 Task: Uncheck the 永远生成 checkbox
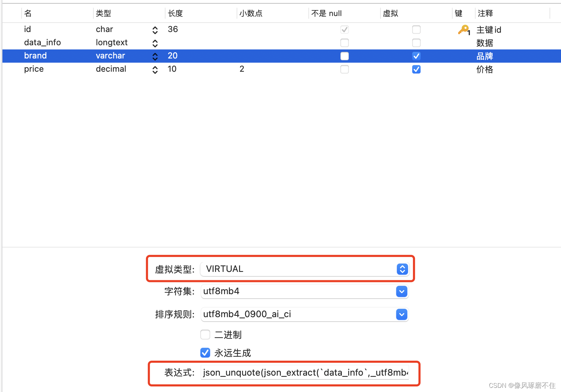pyautogui.click(x=205, y=353)
